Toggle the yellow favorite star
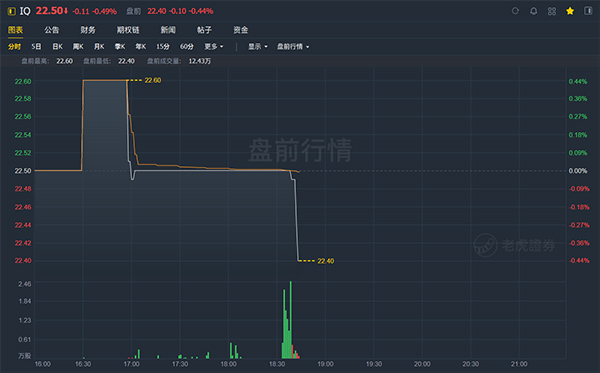This screenshot has height=373, width=600. point(570,11)
